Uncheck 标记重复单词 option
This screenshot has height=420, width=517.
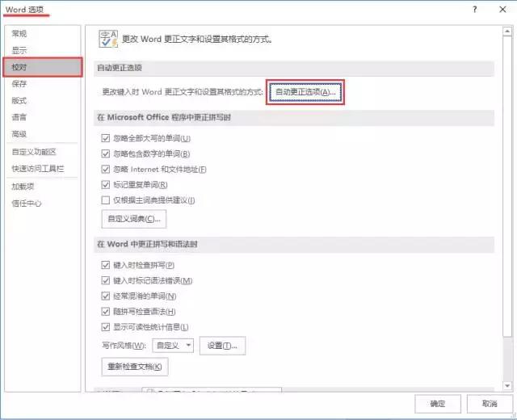click(x=106, y=185)
